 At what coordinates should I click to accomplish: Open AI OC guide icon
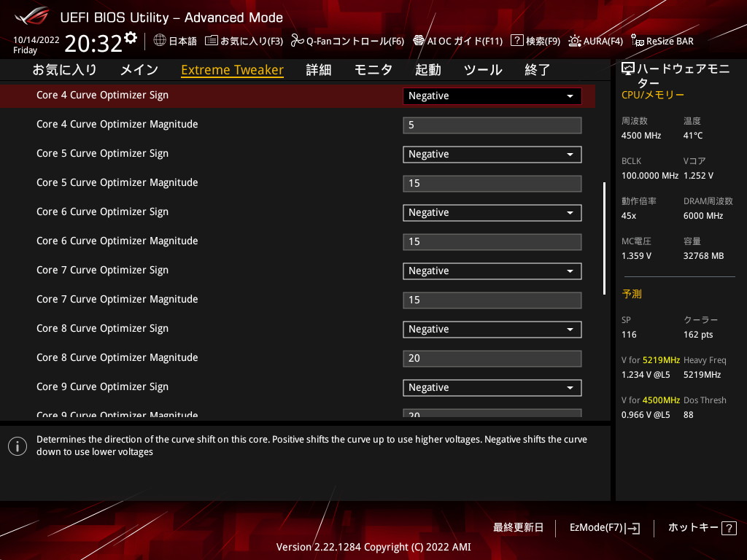(419, 41)
